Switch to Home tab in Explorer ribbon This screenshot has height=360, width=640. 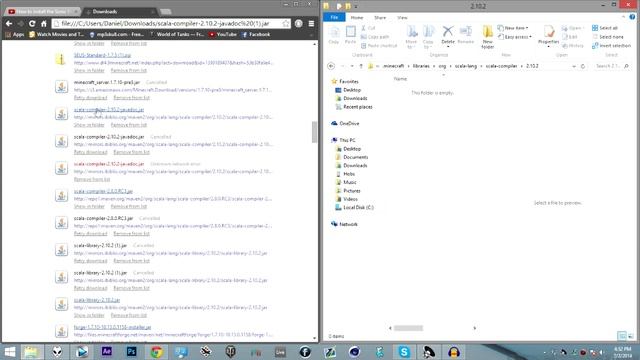click(357, 18)
